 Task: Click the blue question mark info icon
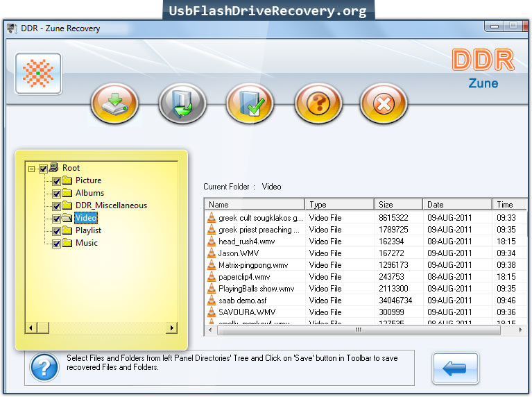[44, 367]
